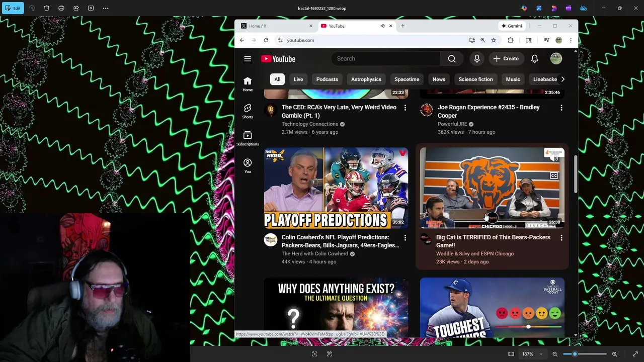Select the 'Science fiction' filter chip
Image resolution: width=644 pixels, height=362 pixels.
coord(475,79)
